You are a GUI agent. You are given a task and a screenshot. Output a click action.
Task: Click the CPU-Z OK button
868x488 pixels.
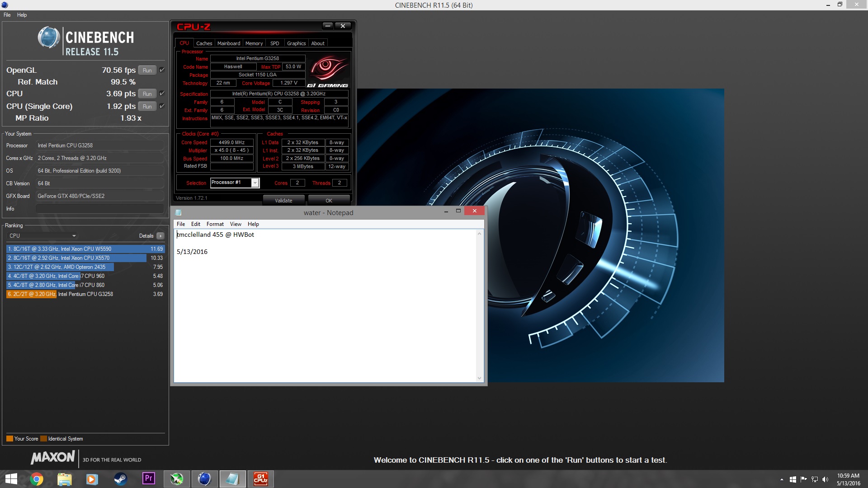click(x=329, y=200)
